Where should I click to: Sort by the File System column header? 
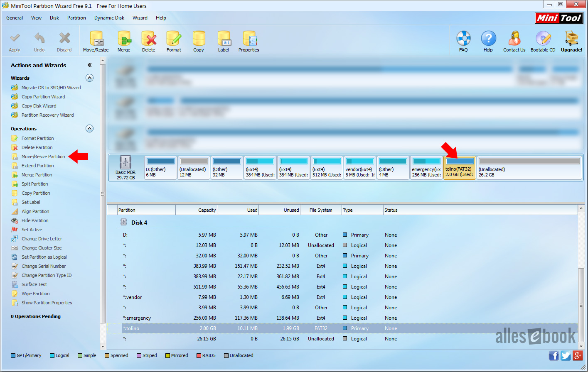point(321,210)
